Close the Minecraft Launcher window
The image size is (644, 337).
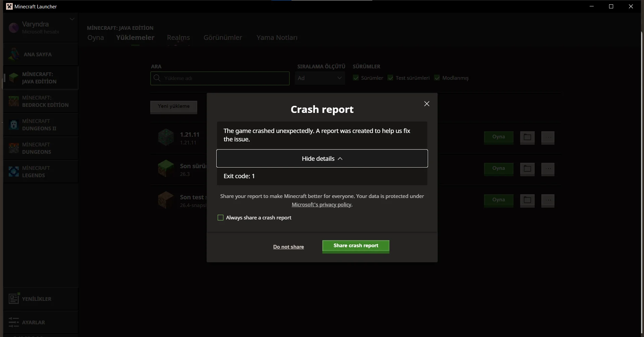pos(631,6)
